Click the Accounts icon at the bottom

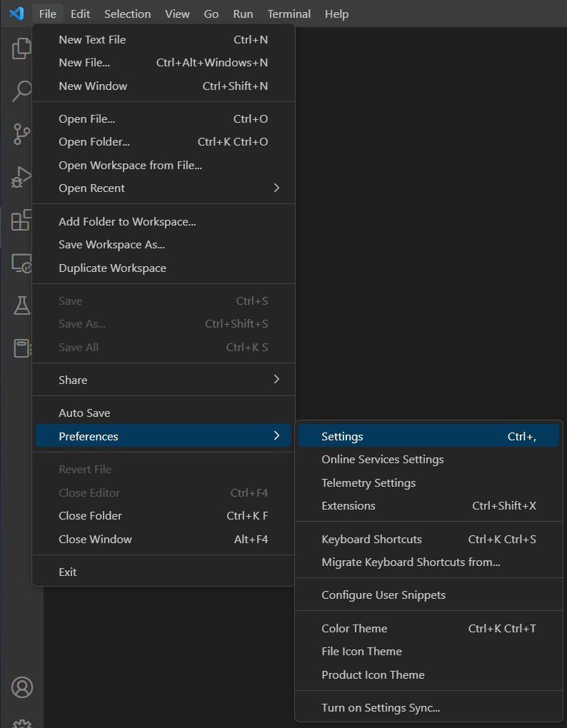point(21,687)
